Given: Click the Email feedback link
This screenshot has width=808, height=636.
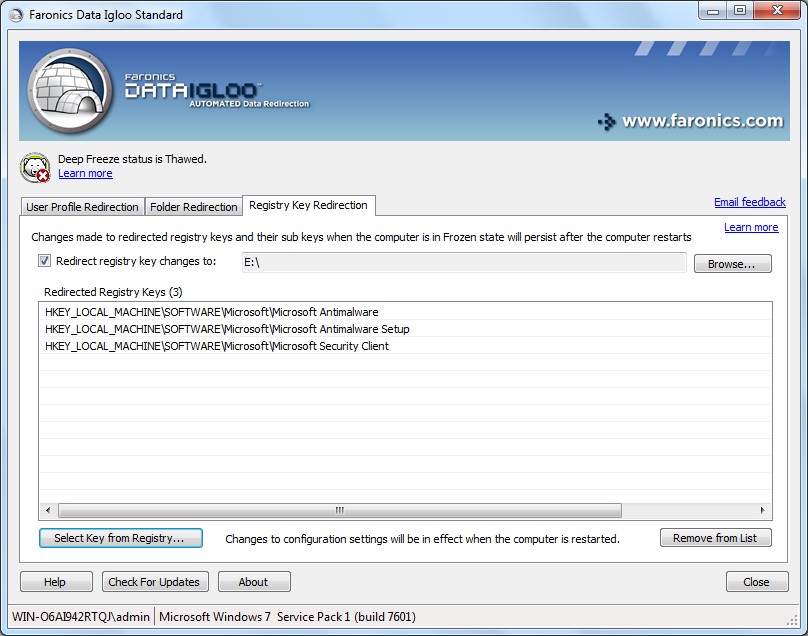Looking at the screenshot, I should tap(750, 202).
